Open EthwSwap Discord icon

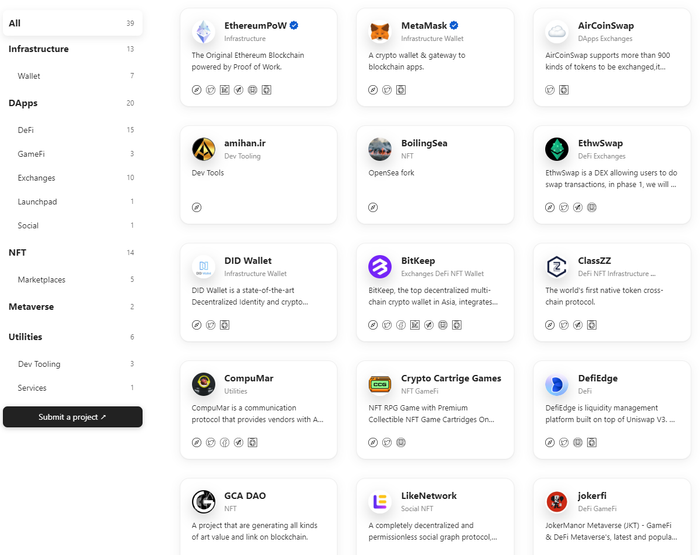pyautogui.click(x=592, y=207)
